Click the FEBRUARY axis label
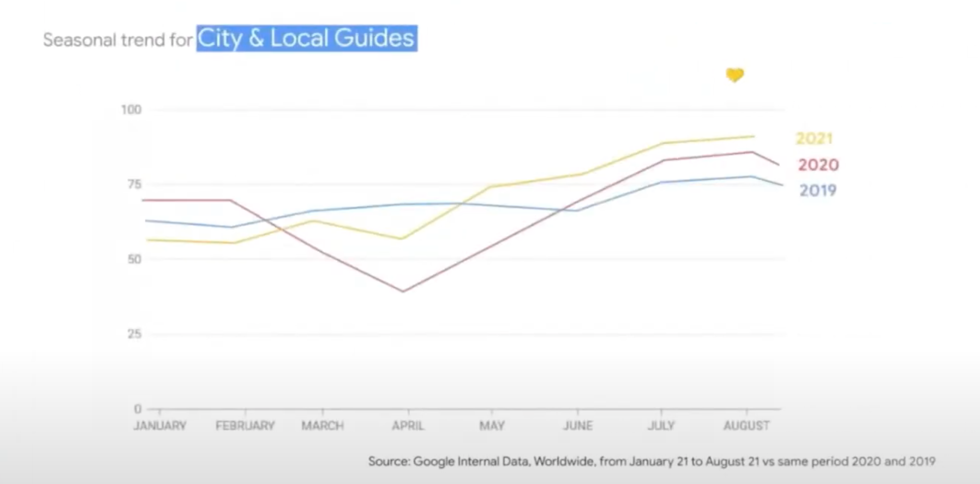 (x=245, y=426)
